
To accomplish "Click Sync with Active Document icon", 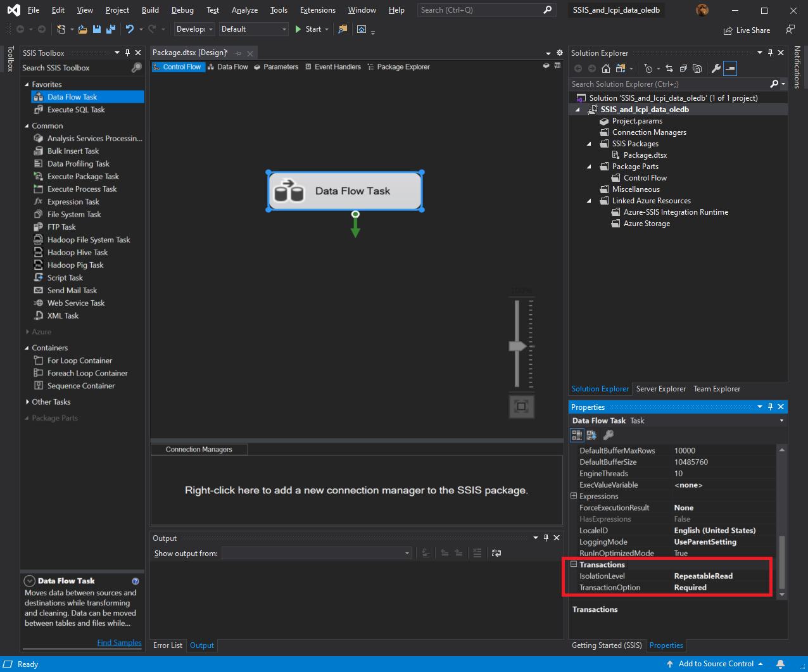I will pos(669,68).
